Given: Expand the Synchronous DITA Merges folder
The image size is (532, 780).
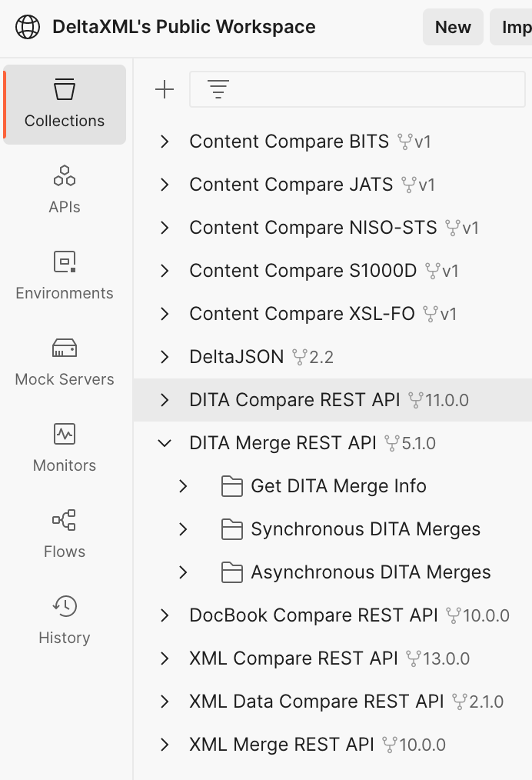Looking at the screenshot, I should click(x=183, y=529).
